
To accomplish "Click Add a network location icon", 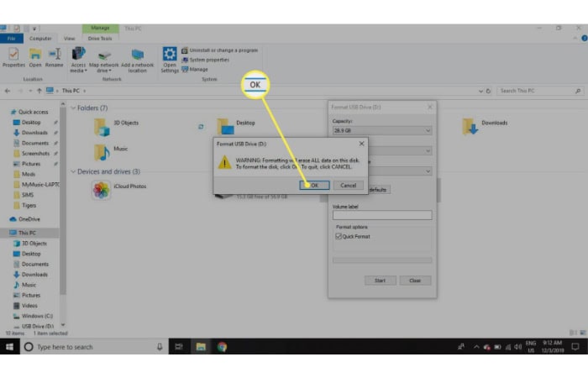I will (137, 60).
